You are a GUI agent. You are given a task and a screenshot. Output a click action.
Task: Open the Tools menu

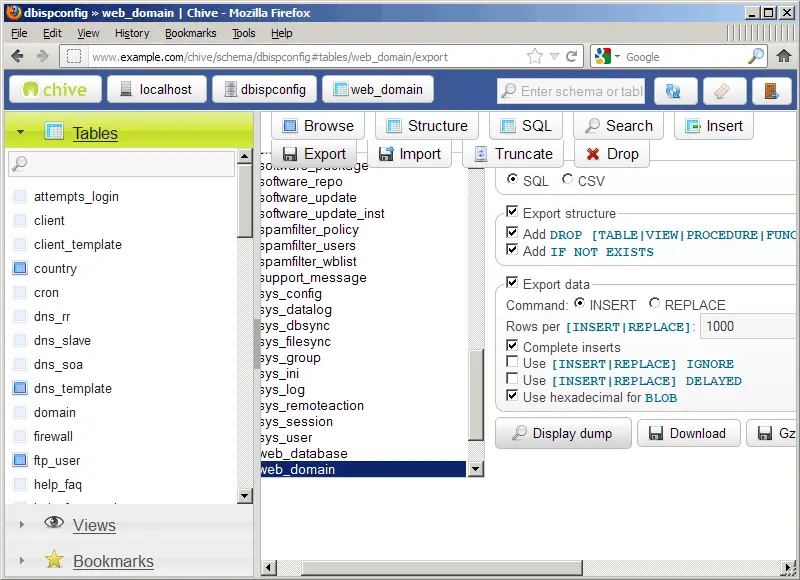point(243,33)
